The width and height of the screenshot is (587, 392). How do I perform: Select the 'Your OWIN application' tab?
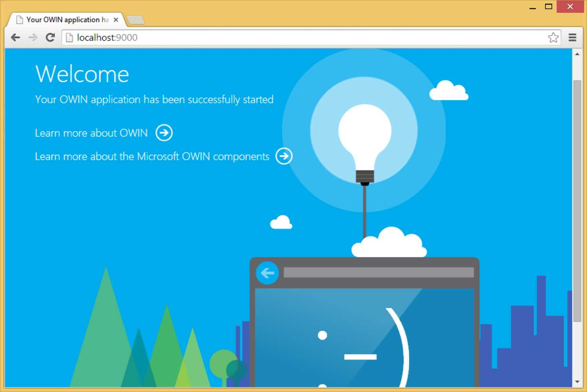point(67,20)
